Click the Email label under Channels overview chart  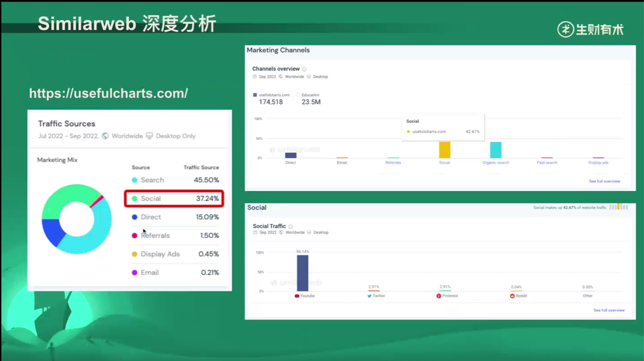(342, 162)
